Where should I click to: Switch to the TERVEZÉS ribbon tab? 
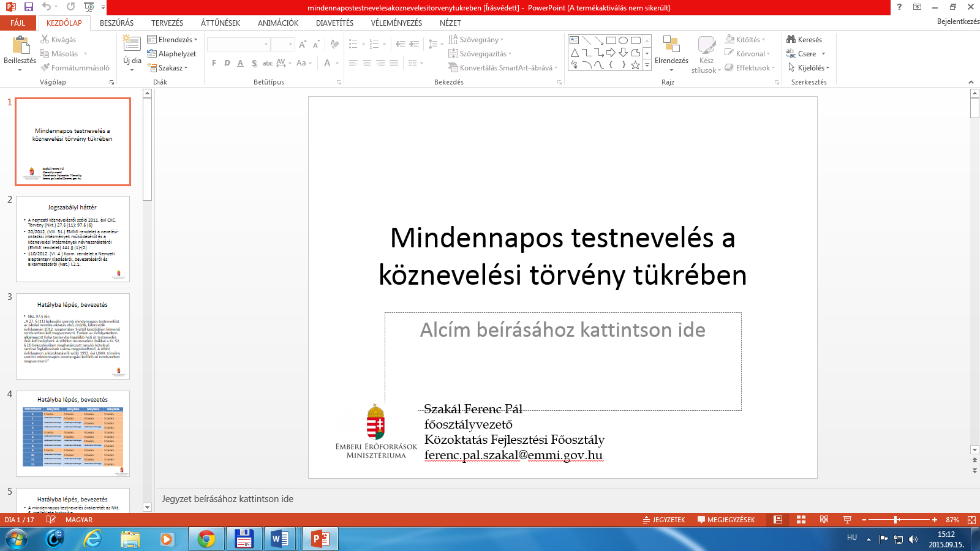(x=167, y=23)
